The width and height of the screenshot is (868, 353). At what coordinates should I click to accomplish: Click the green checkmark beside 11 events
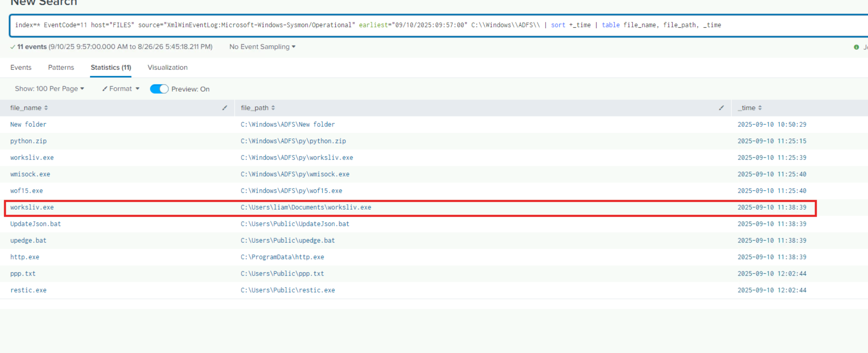[x=13, y=47]
